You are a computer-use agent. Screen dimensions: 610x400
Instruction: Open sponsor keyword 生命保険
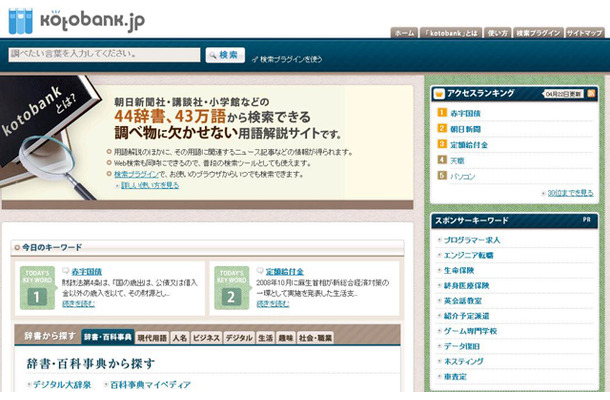pyautogui.click(x=459, y=270)
